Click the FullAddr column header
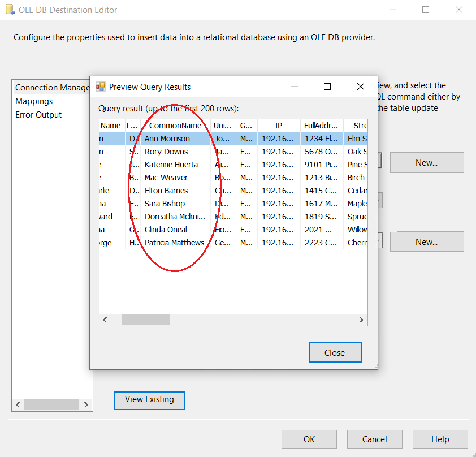The width and height of the screenshot is (476, 457). tap(322, 126)
